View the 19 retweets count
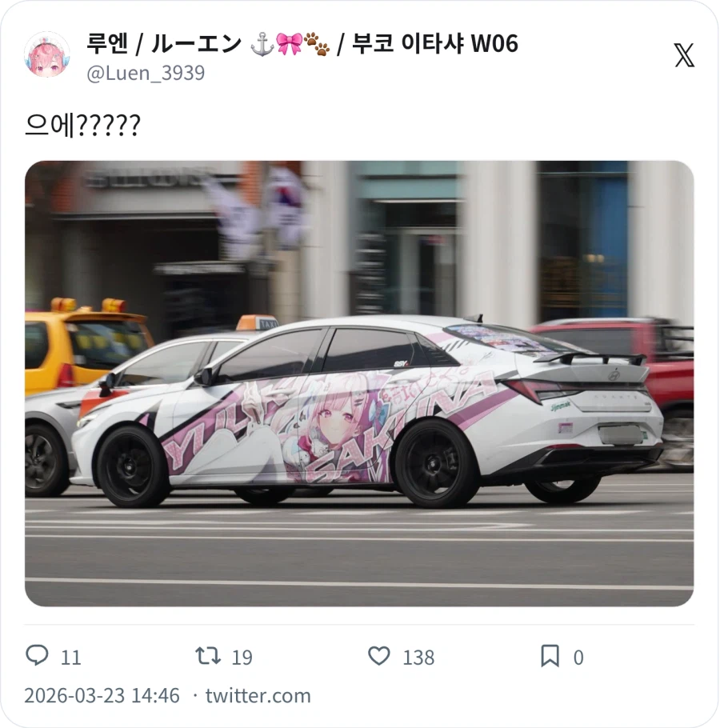 [242, 658]
